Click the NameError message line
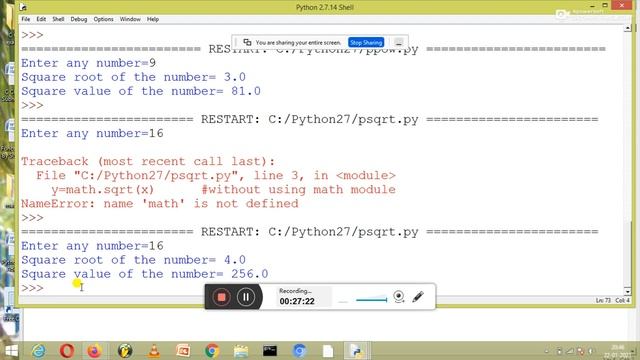The width and height of the screenshot is (640, 360). [x=160, y=203]
